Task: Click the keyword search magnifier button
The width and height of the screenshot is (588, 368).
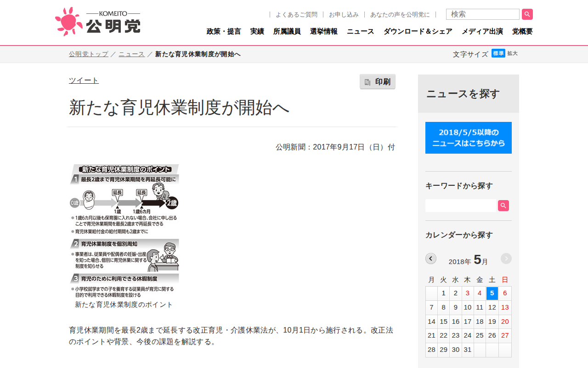Action: click(503, 206)
